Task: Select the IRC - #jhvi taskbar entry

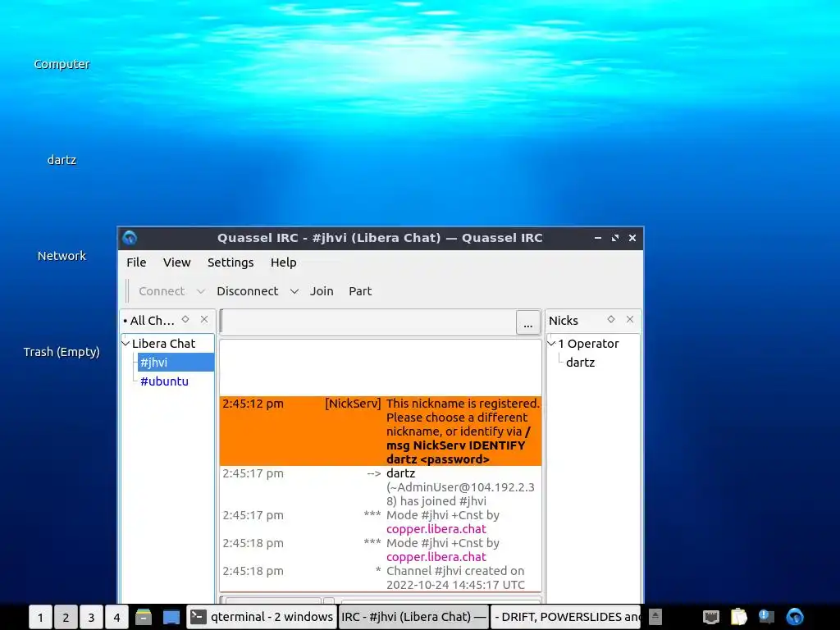Action: (413, 617)
